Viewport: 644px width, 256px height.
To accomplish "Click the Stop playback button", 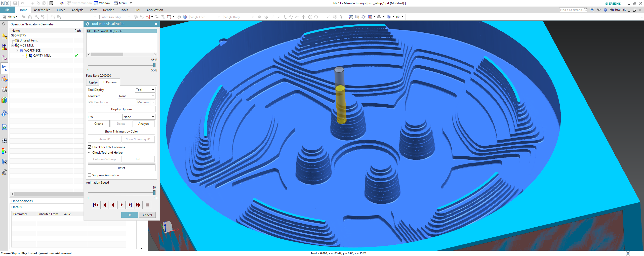I will click(x=147, y=205).
